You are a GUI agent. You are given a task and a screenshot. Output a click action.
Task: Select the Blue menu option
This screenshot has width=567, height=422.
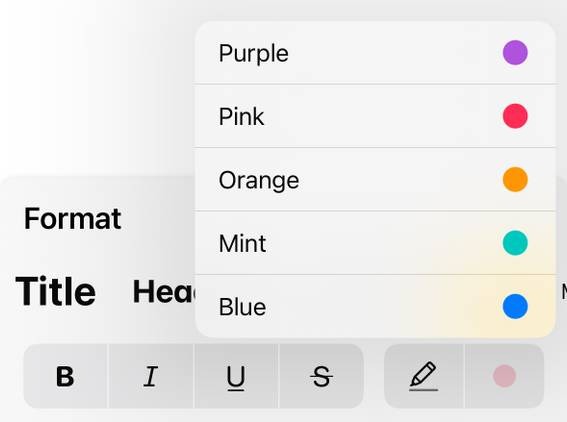point(375,306)
